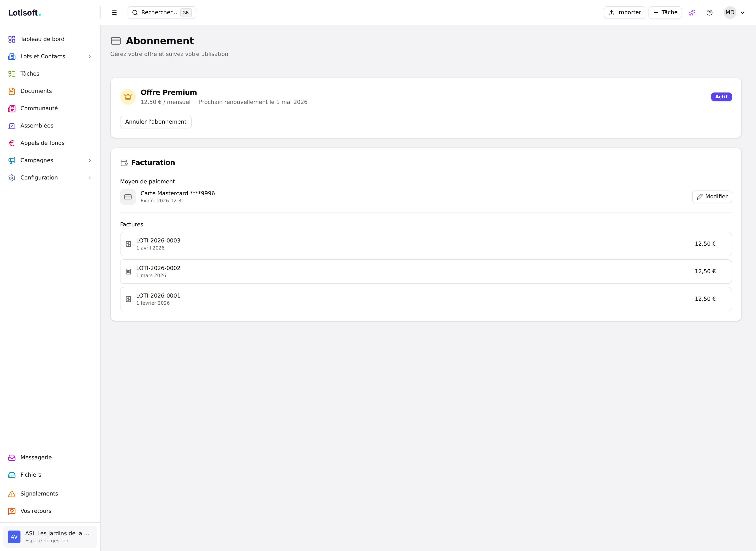The height and width of the screenshot is (551, 756).
Task: Open Vos retours feedback
Action: 50,511
